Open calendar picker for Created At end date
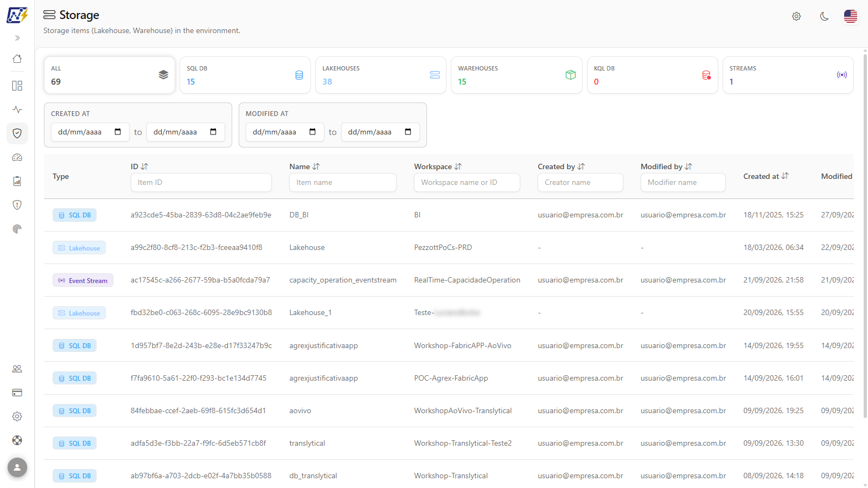The image size is (868, 488). pyautogui.click(x=213, y=132)
